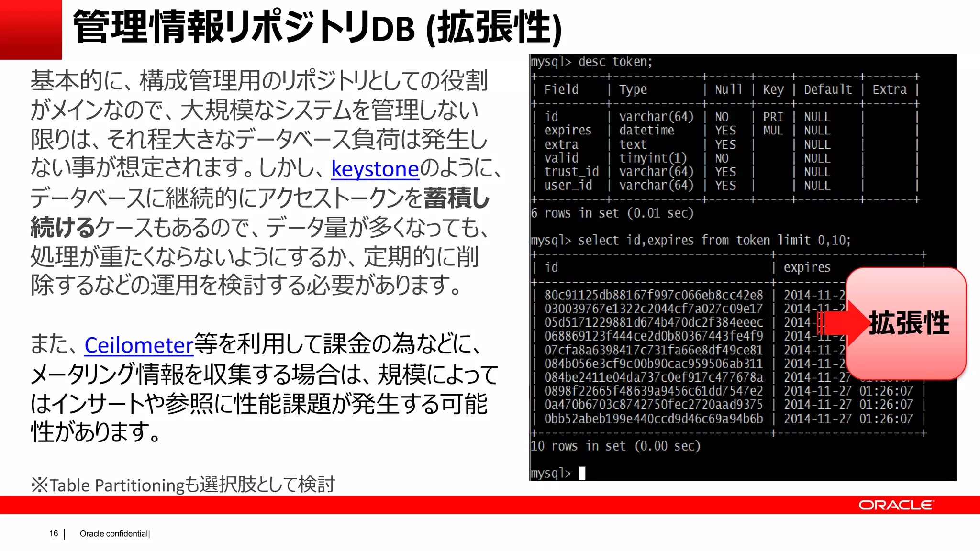
Task: Click the bold text 蓄積し
Action: [456, 198]
